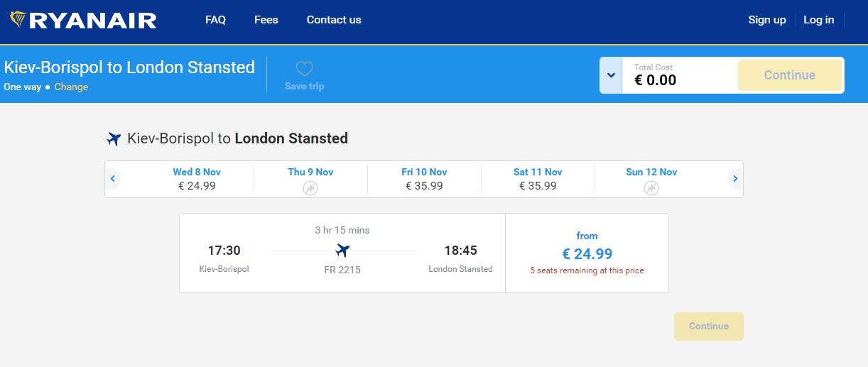Expand the Total Cost dropdown arrow

point(611,75)
